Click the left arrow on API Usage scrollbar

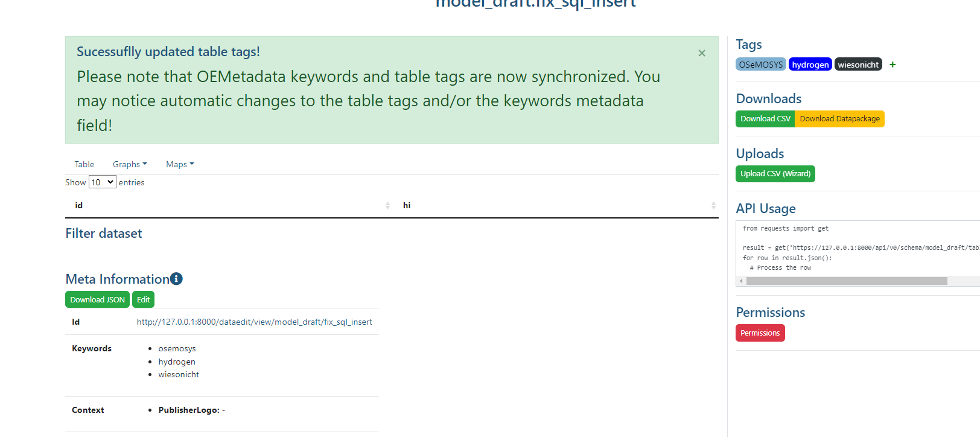coord(741,281)
